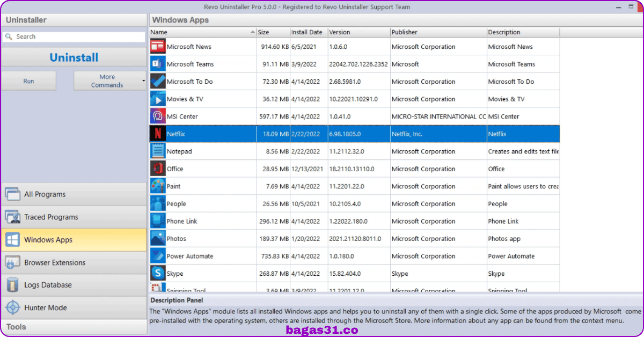
Task: Click the large Uninstall button
Action: 74,57
